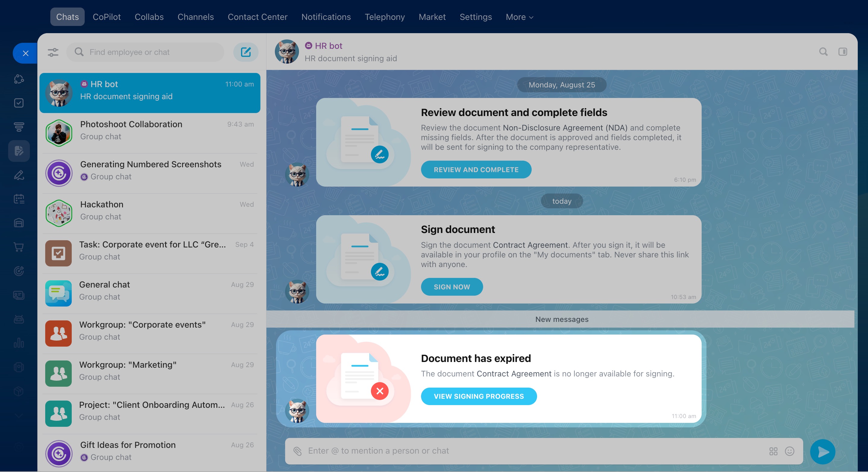Open the General chat conversation
This screenshot has height=472, width=868.
(x=149, y=293)
